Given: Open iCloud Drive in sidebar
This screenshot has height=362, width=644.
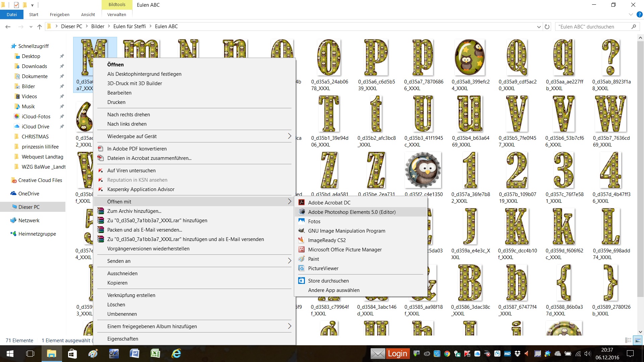Looking at the screenshot, I should click(x=35, y=126).
